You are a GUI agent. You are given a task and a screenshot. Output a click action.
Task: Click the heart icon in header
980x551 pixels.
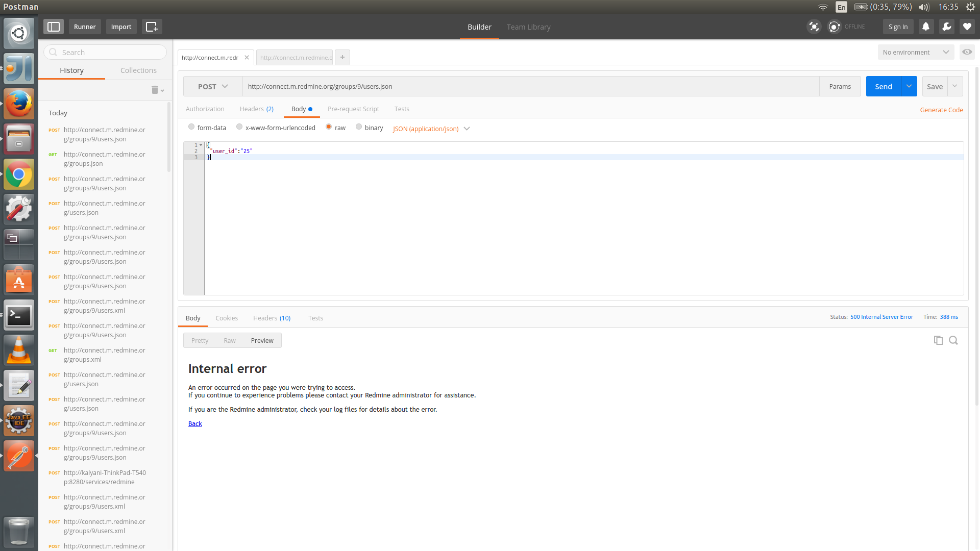point(967,27)
